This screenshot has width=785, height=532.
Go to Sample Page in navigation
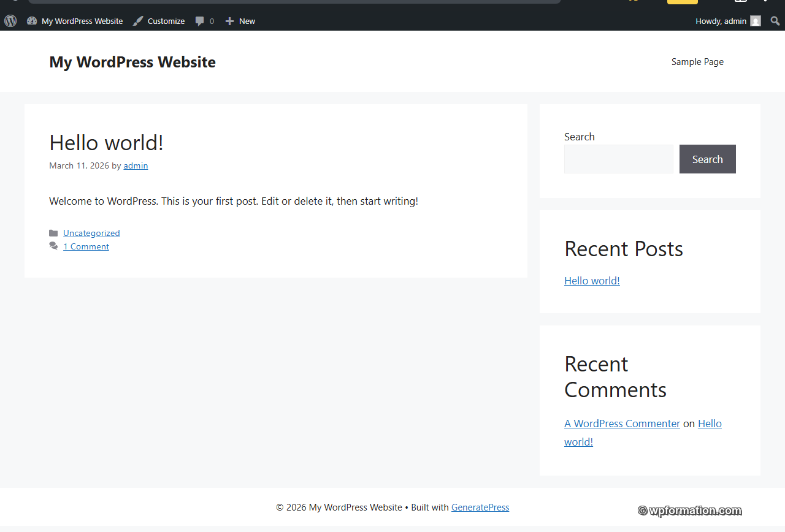point(697,62)
